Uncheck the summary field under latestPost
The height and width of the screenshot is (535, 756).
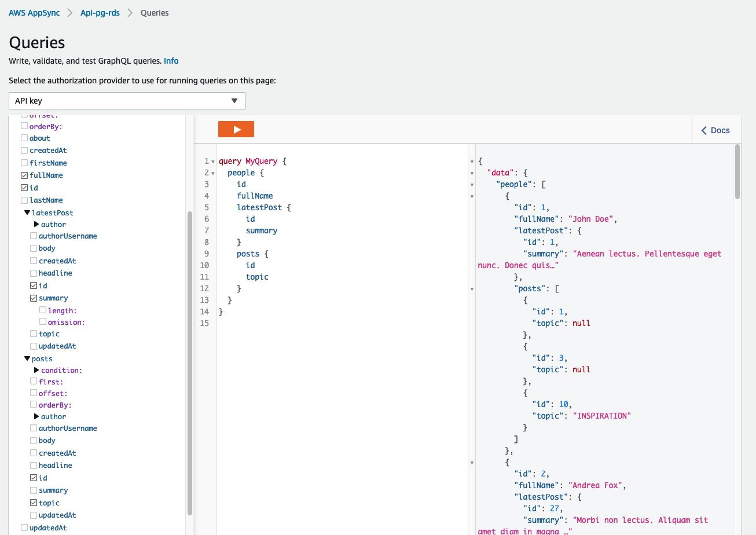point(34,298)
